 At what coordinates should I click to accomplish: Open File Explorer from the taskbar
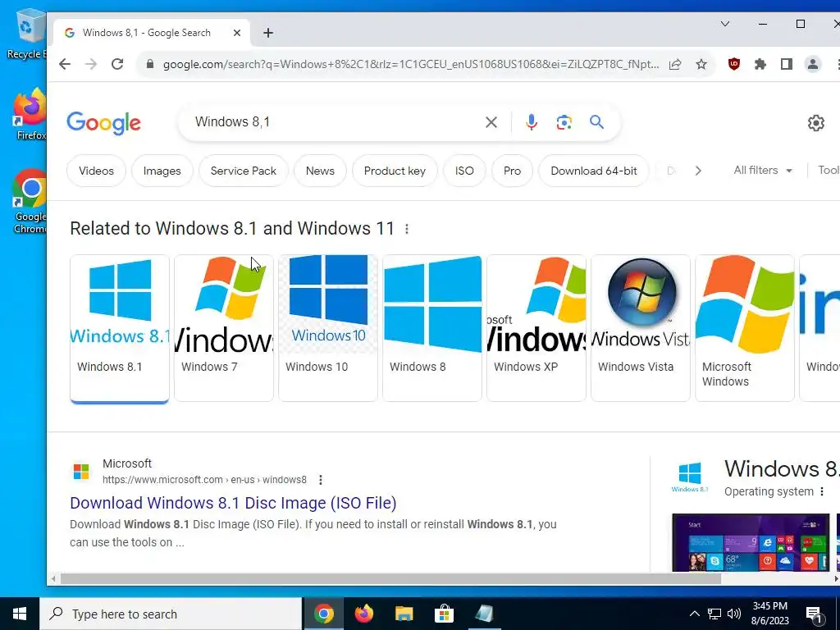click(x=404, y=614)
